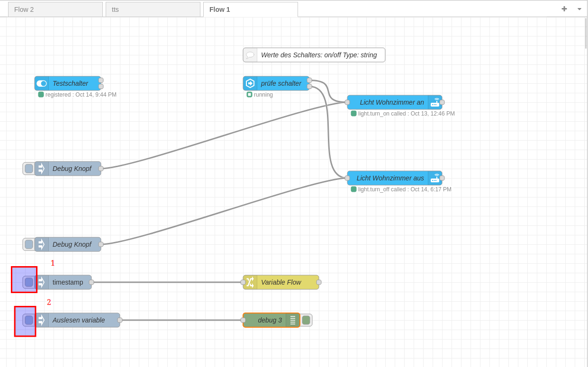Click the debug 3 node list icon
This screenshot has height=367, width=588.
point(293,320)
